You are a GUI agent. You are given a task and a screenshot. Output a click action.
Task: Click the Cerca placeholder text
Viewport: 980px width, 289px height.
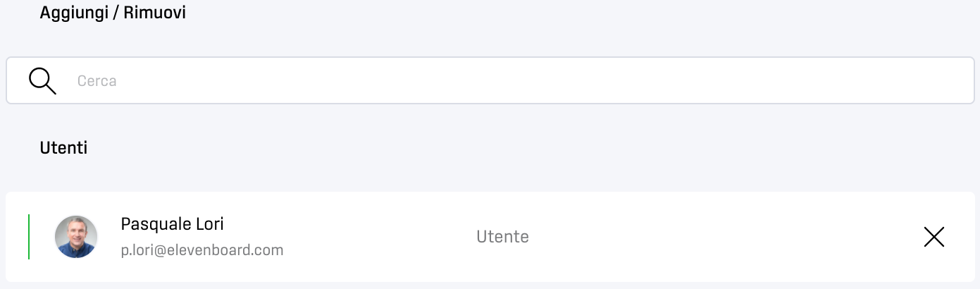tap(97, 81)
